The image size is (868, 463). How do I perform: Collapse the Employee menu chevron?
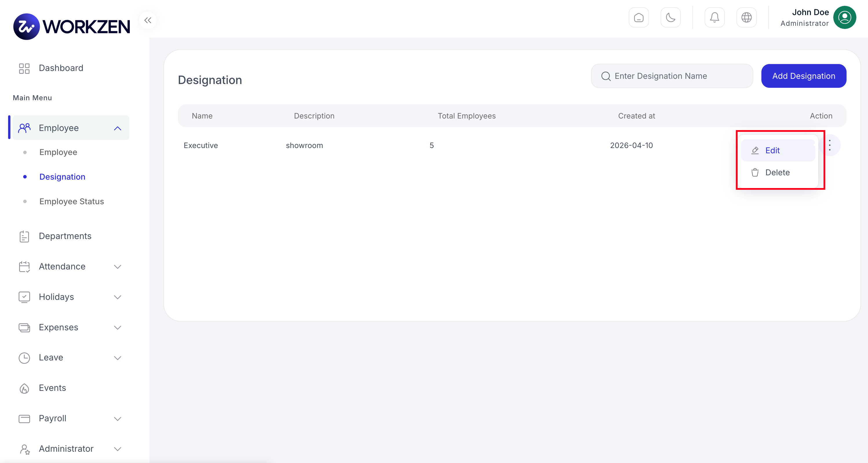(x=118, y=128)
